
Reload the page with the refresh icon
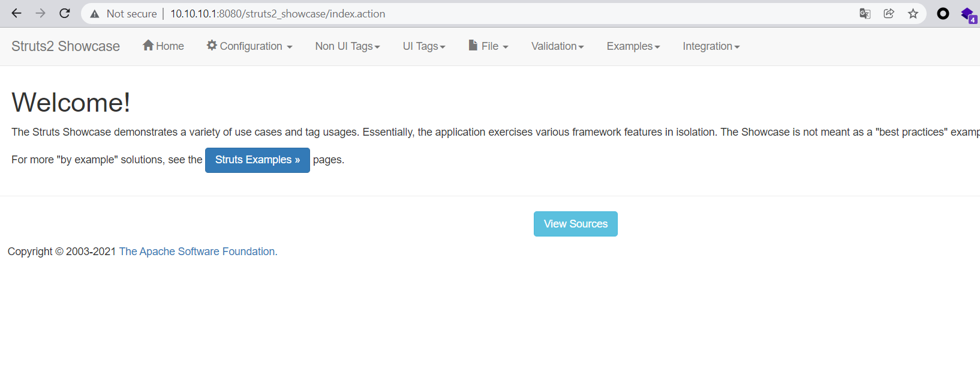(x=65, y=13)
